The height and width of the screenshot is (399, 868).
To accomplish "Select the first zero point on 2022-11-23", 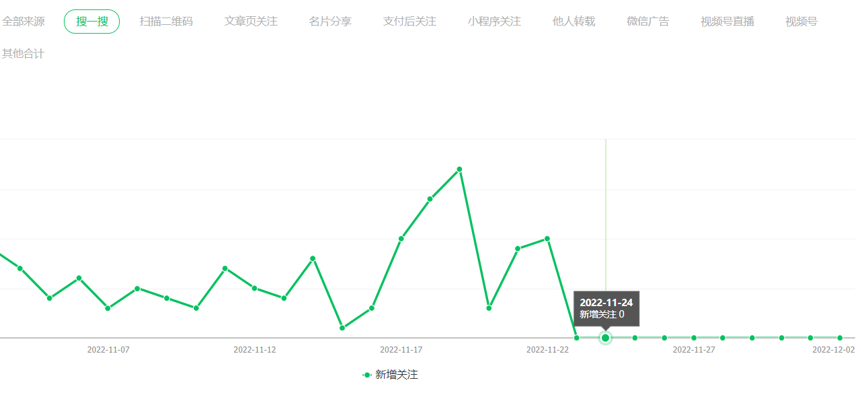I will tap(576, 338).
